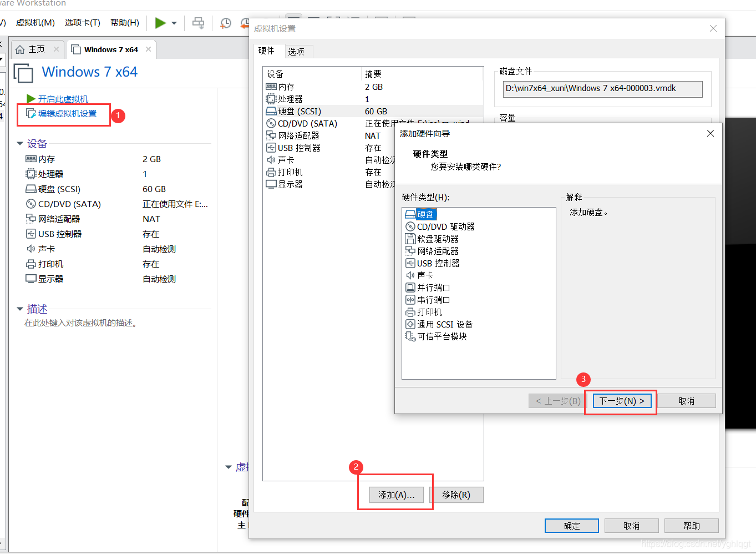Click 打印机 icon in main device list
756x554 pixels.
point(31,264)
